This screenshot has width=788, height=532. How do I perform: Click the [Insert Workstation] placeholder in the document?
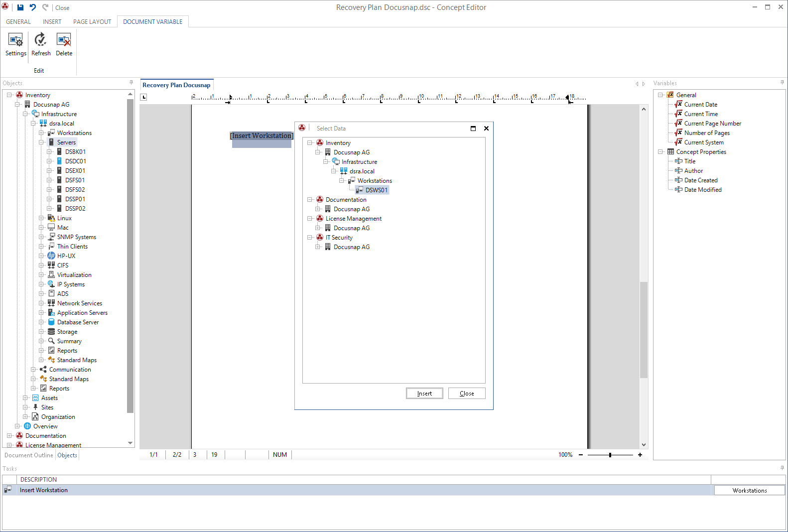[262, 136]
